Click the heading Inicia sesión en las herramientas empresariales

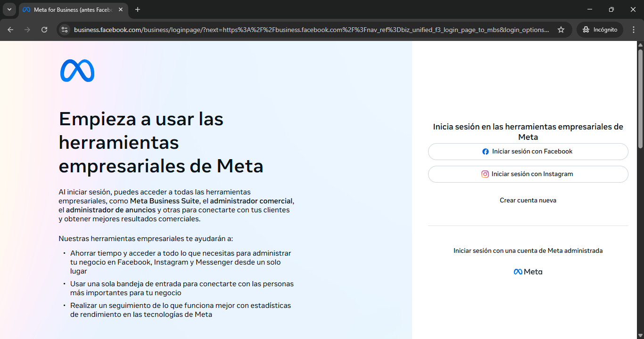coord(528,132)
